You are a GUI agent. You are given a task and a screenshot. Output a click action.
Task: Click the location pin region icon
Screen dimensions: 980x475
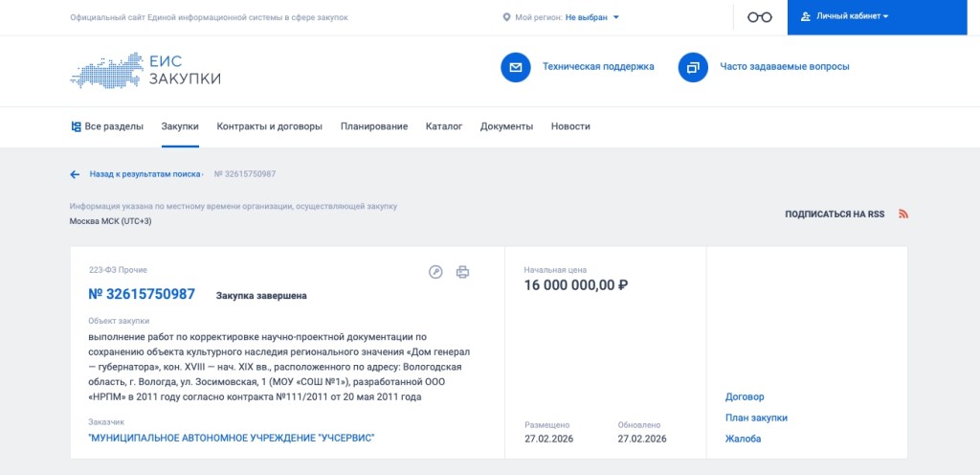pos(506,17)
